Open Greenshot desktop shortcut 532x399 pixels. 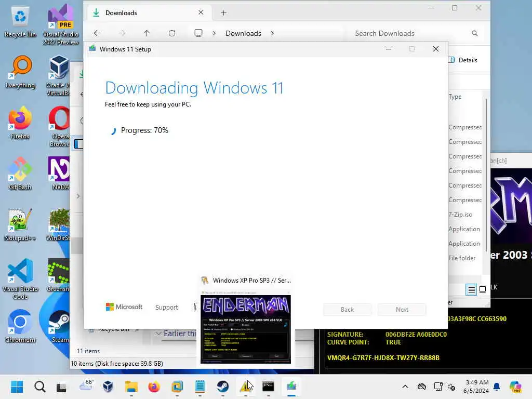[x=58, y=275]
